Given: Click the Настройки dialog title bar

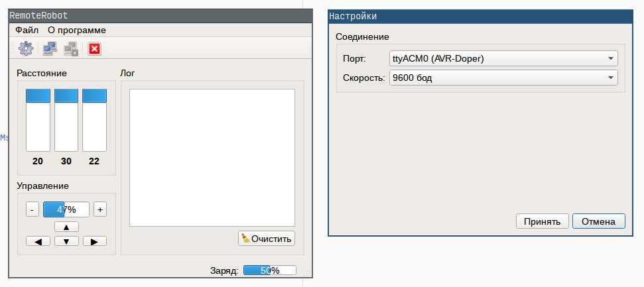Looking at the screenshot, I should pyautogui.click(x=481, y=17).
